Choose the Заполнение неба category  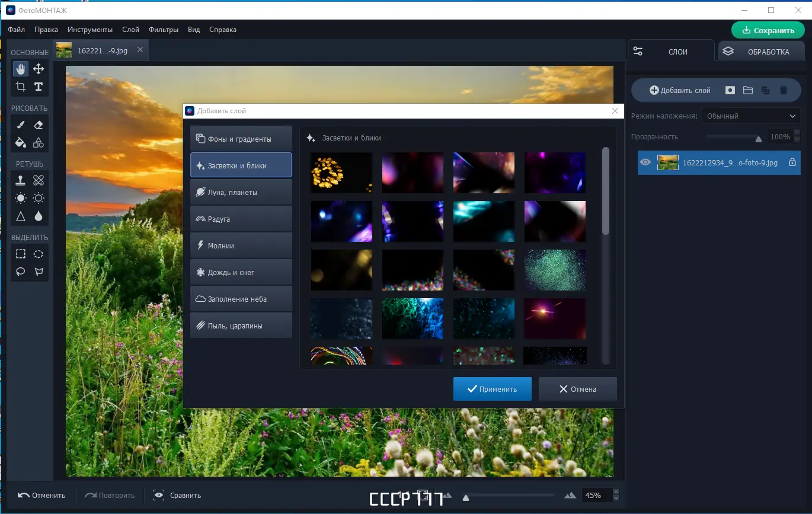tap(241, 299)
